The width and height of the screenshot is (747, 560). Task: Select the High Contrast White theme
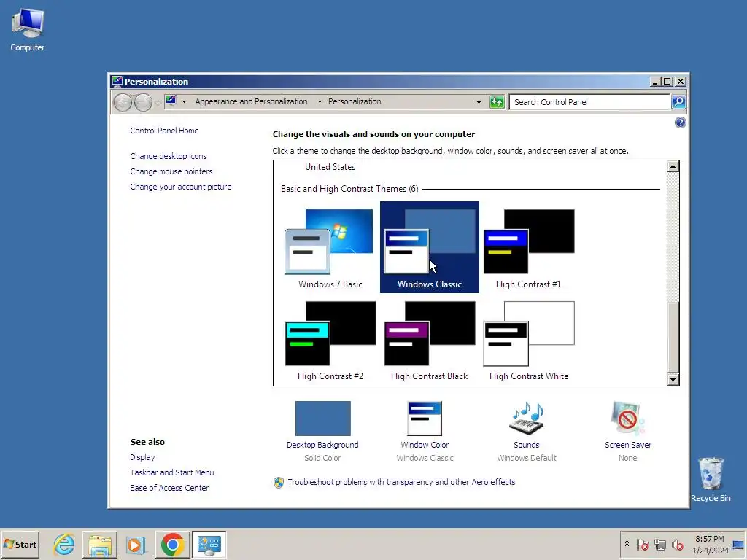point(528,340)
